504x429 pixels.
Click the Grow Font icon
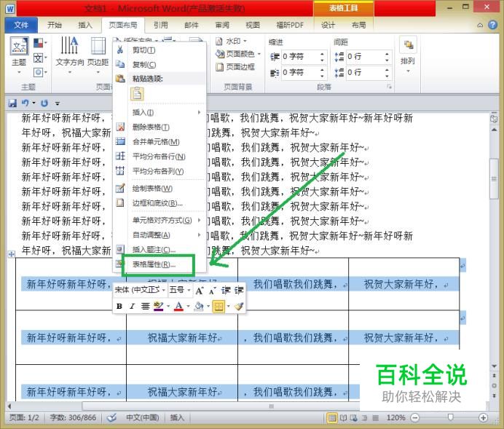tap(200, 291)
